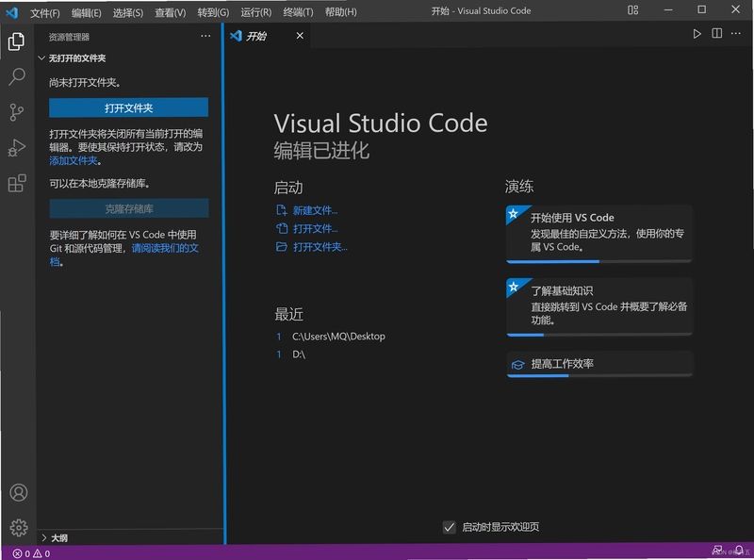Open the Source Control view icon

16,112
